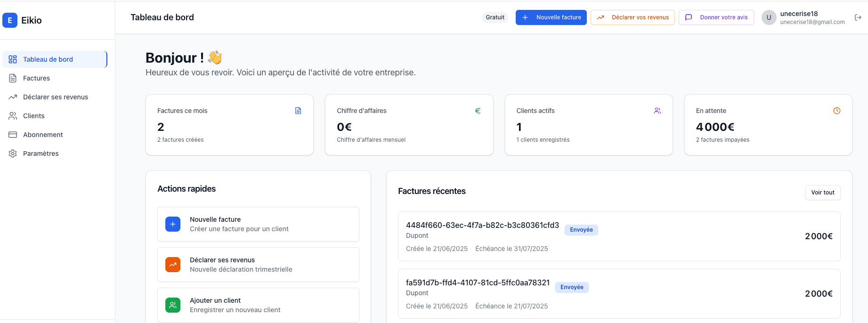The image size is (868, 323).
Task: Go to Déclarer ses revenus in sidebar
Action: [55, 97]
